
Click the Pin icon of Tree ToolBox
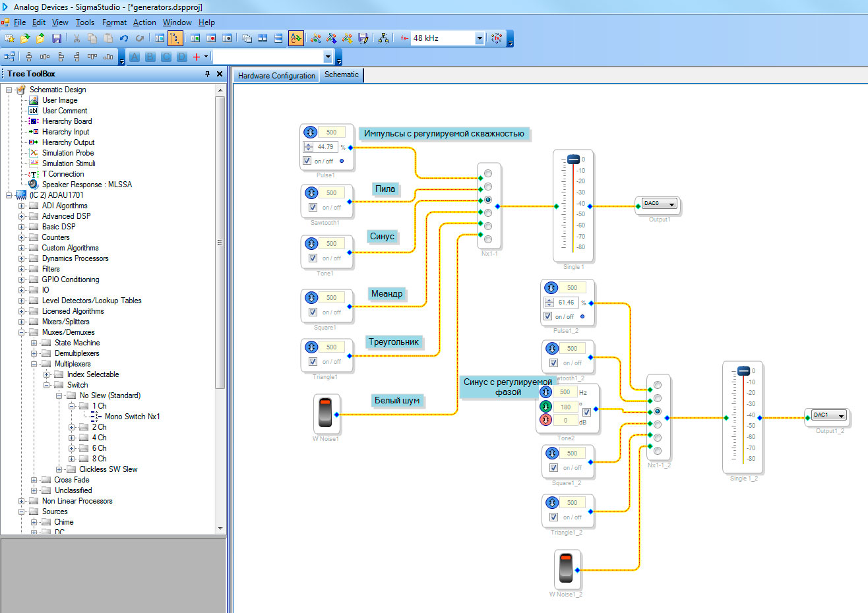tap(208, 74)
